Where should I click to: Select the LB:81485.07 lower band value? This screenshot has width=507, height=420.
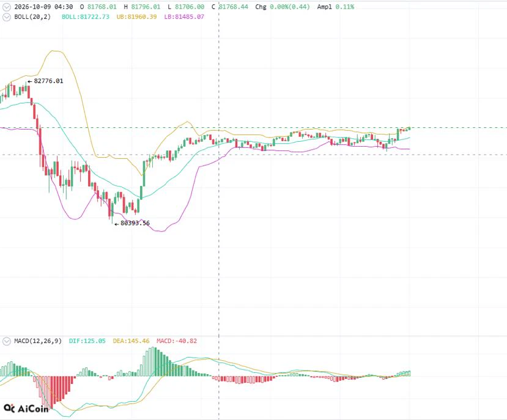pos(184,17)
